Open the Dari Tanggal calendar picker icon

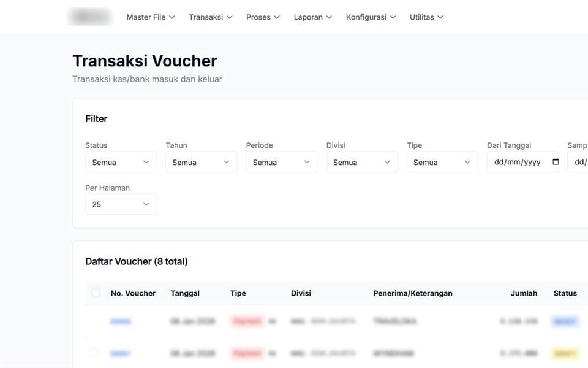[556, 162]
